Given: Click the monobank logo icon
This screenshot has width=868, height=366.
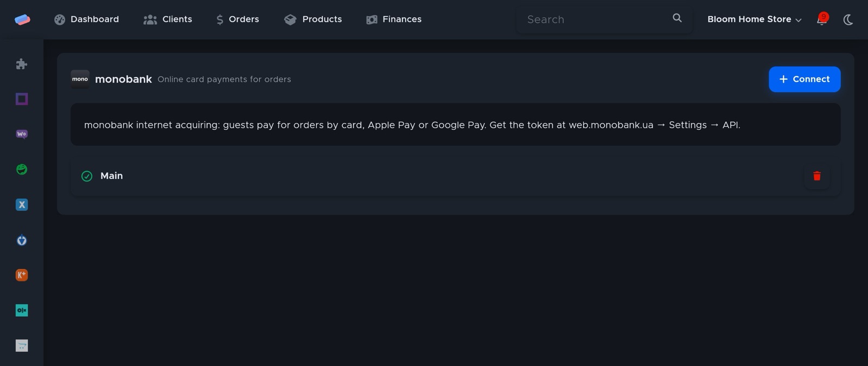Looking at the screenshot, I should [80, 79].
